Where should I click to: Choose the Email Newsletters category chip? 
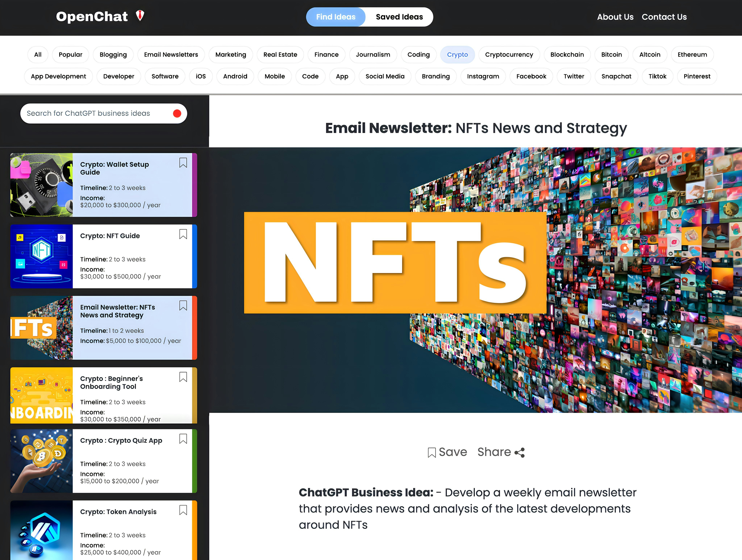[x=171, y=55]
